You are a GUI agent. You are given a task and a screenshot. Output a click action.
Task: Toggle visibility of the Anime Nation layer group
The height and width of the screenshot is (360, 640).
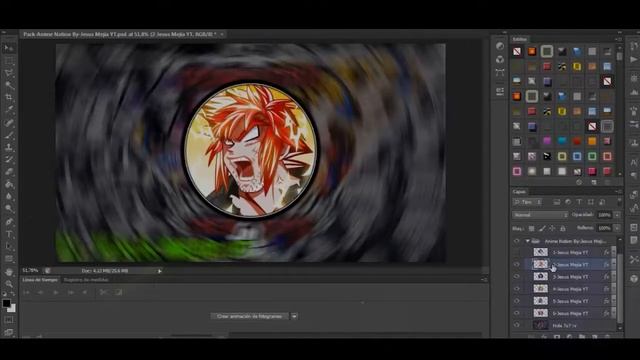click(517, 241)
